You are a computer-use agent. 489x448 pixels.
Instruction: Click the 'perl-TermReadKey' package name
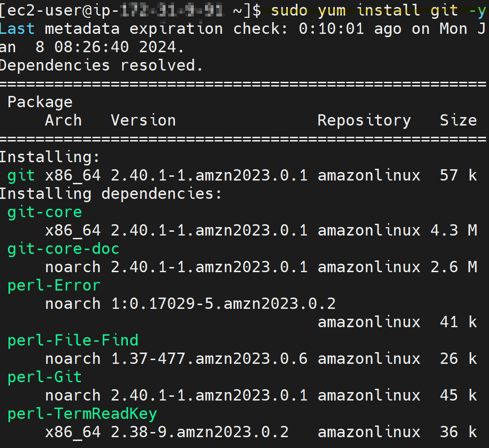point(82,414)
